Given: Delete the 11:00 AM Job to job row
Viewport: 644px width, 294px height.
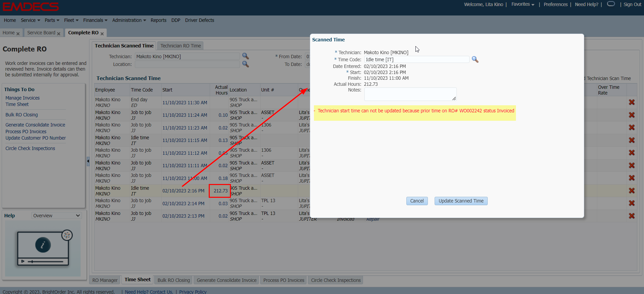Looking at the screenshot, I should (632, 178).
